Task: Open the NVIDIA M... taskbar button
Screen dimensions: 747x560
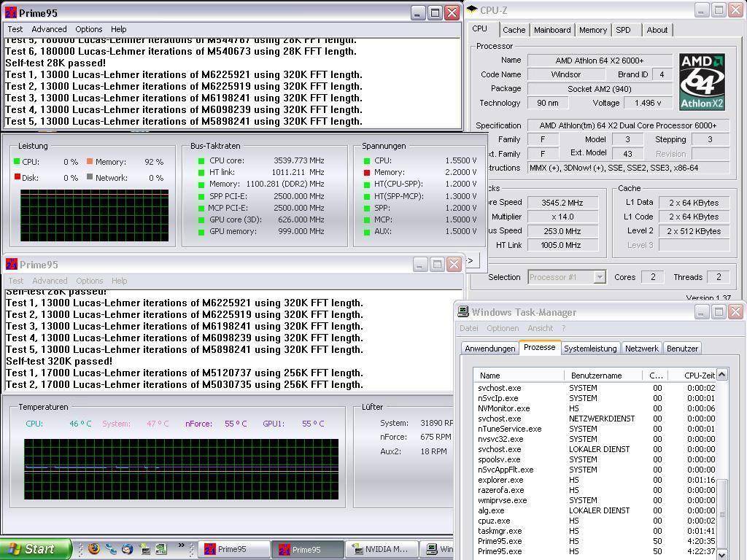Action: tap(382, 549)
